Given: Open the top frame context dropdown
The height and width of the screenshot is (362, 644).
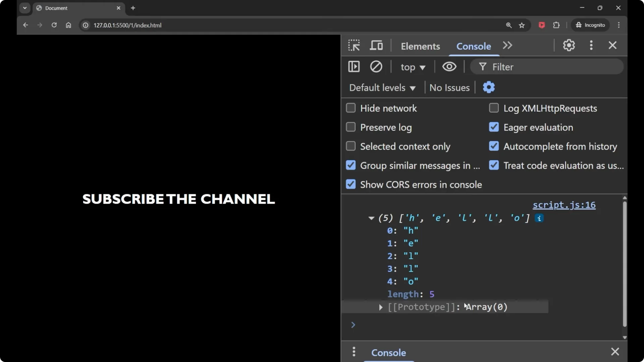Looking at the screenshot, I should point(413,67).
